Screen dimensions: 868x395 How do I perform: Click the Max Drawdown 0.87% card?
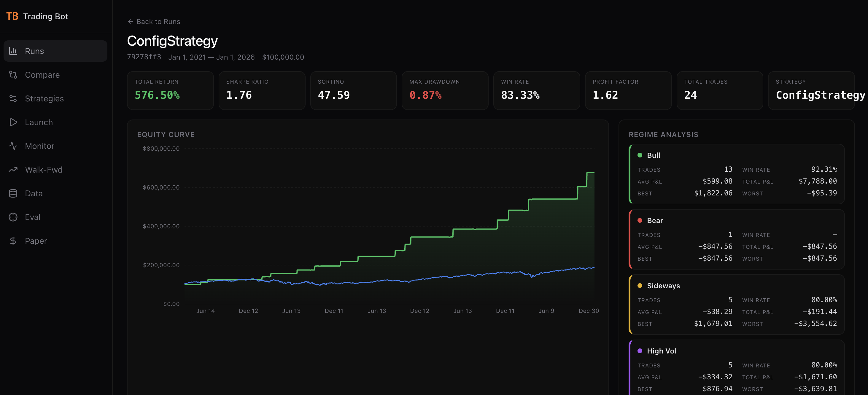click(x=444, y=90)
